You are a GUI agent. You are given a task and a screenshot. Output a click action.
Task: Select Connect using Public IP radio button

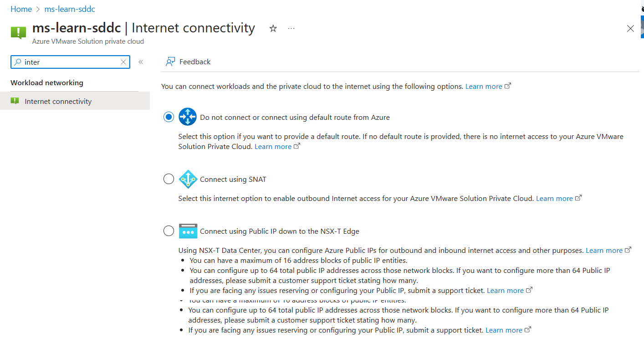click(x=169, y=231)
